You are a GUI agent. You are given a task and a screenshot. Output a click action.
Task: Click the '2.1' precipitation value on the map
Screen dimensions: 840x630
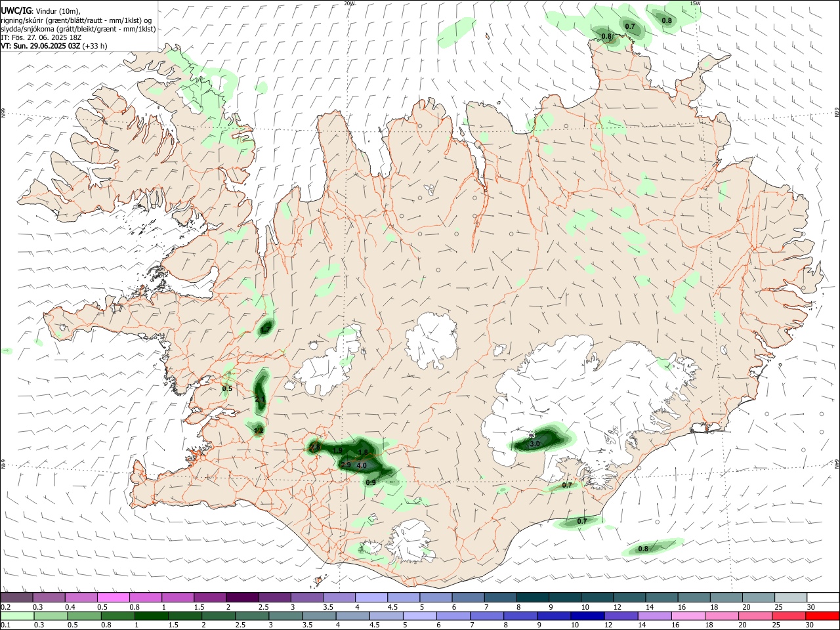coord(260,400)
